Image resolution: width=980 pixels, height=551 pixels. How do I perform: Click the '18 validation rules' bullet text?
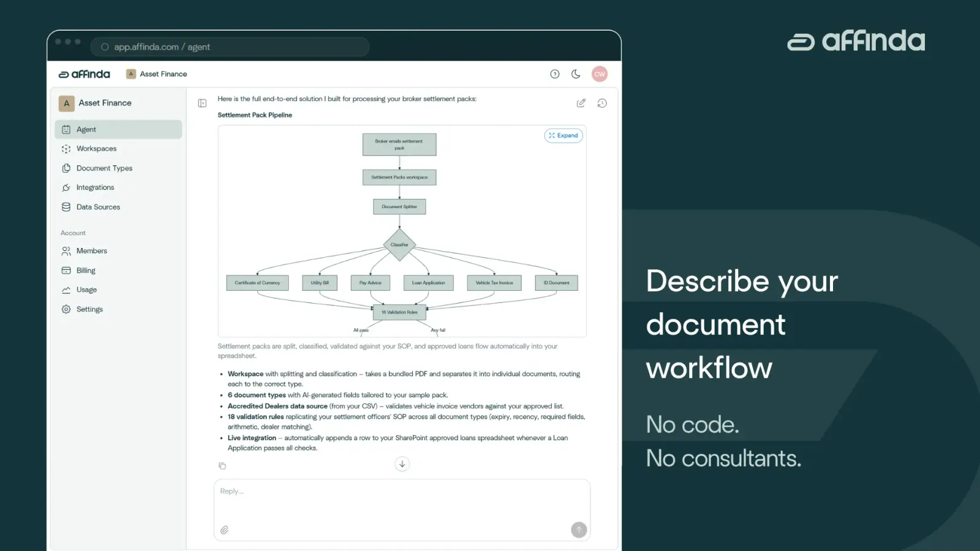(255, 417)
